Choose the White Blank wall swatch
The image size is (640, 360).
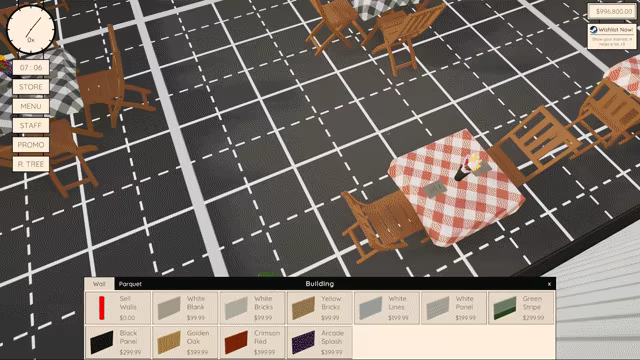[x=185, y=308]
